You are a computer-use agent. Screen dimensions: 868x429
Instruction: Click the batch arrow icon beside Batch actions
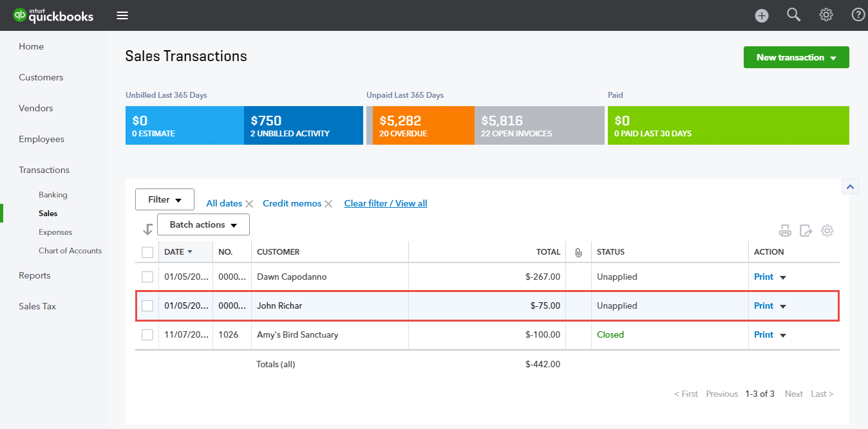point(147,230)
